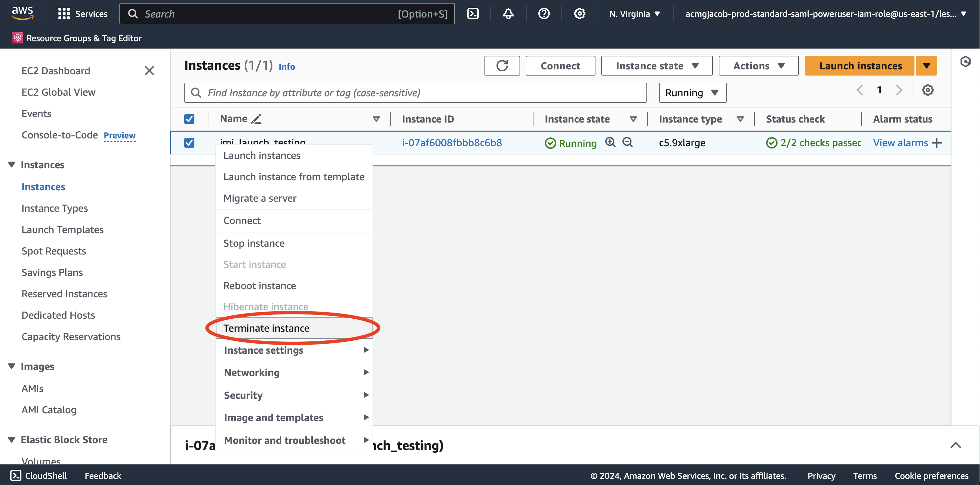
Task: Open the Running state filter dropdown
Action: [x=692, y=93]
